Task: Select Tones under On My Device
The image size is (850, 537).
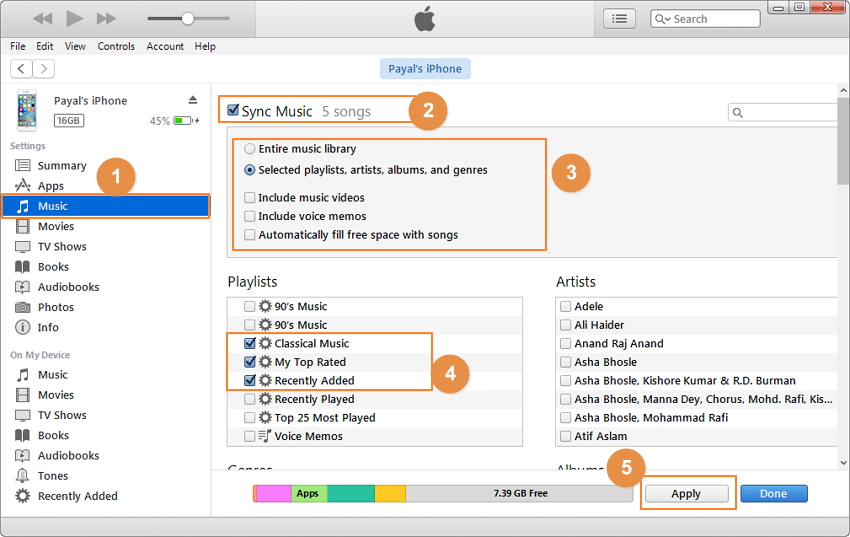Action: pyautogui.click(x=53, y=476)
